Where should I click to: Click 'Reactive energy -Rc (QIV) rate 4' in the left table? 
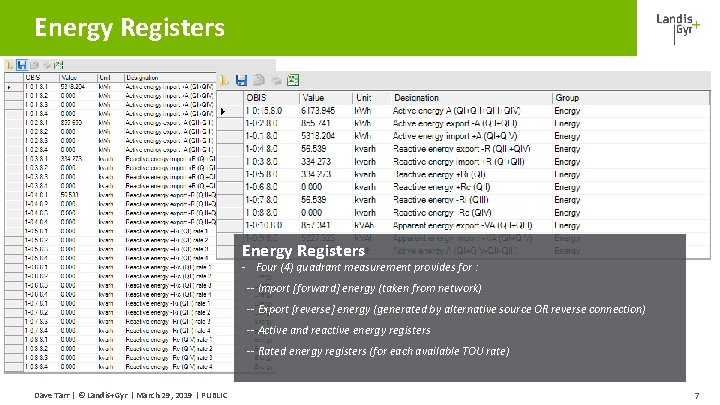(x=169, y=367)
